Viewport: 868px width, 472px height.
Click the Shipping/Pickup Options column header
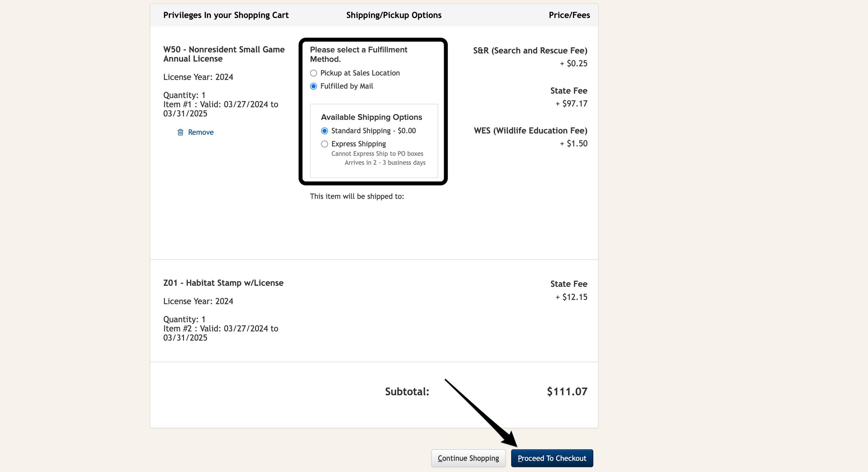pyautogui.click(x=394, y=15)
